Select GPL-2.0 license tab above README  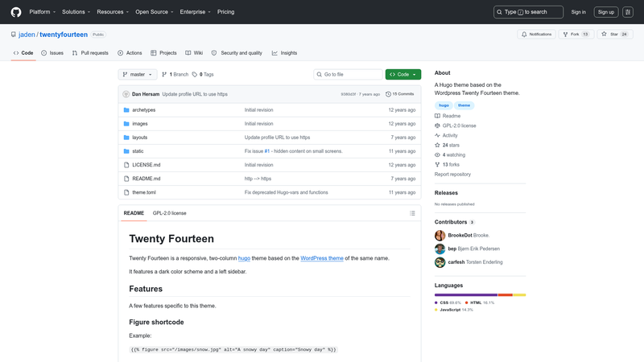pos(170,213)
